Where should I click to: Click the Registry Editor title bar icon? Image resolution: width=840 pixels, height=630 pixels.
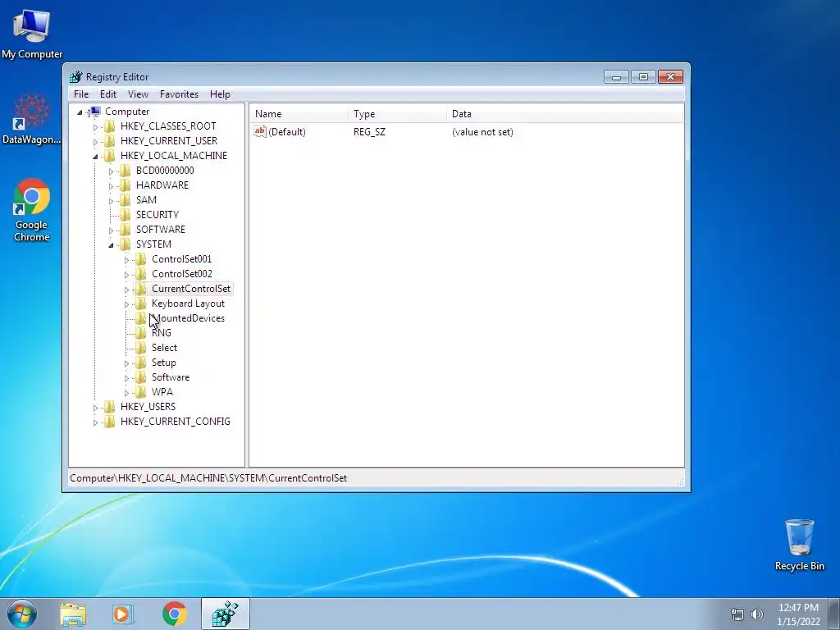[x=76, y=76]
